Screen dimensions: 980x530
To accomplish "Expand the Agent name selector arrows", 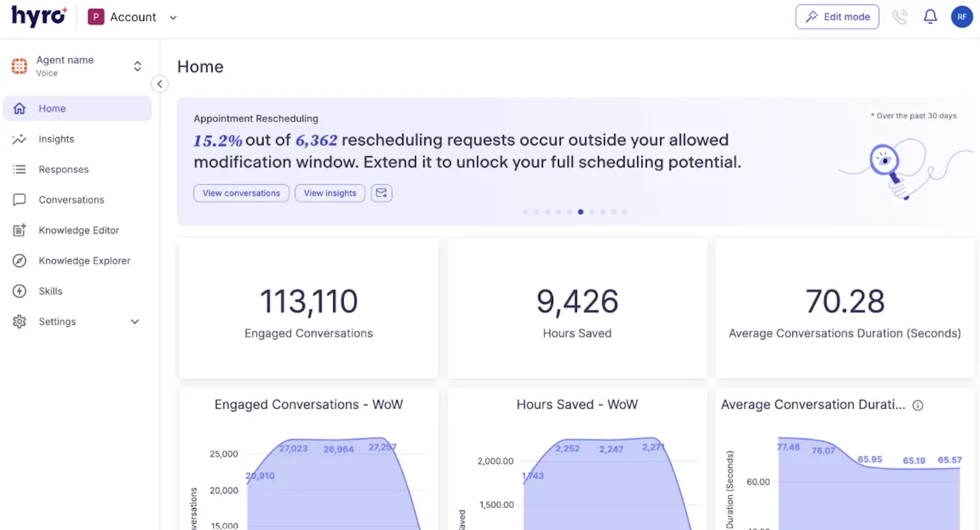I will 137,66.
